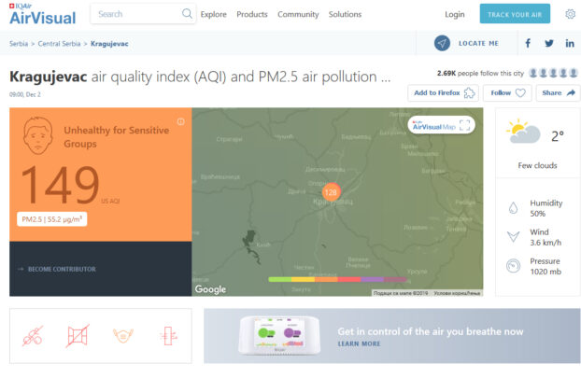Click into the Search input field
The image size is (581, 392).
click(x=135, y=14)
